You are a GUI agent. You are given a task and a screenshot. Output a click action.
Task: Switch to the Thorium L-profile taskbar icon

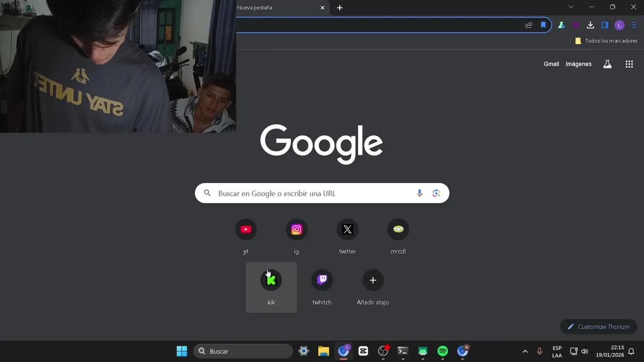(344, 351)
